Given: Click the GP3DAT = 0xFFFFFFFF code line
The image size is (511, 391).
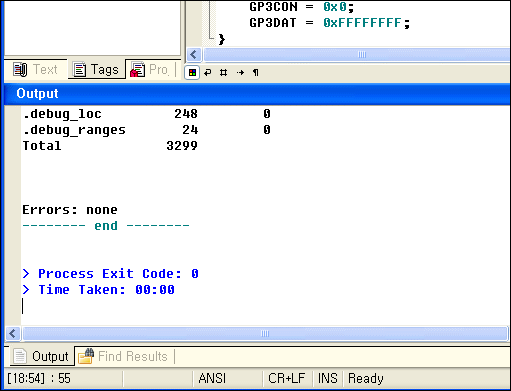Looking at the screenshot, I should [x=330, y=23].
